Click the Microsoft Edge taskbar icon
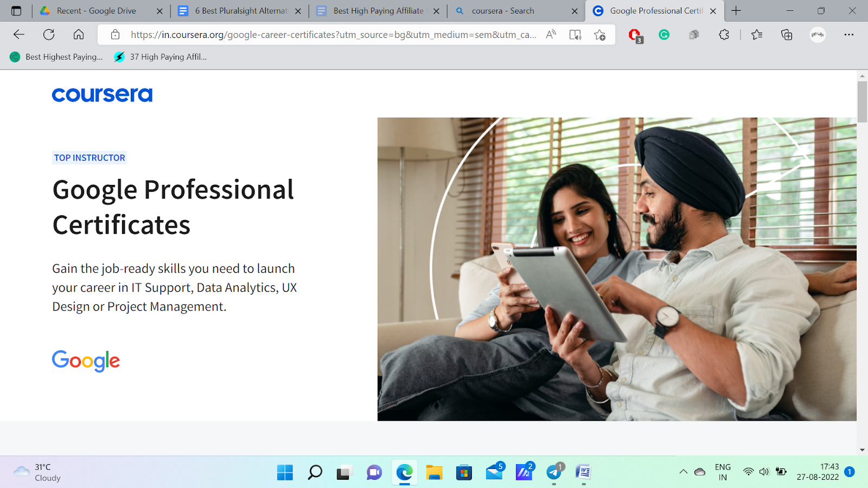Image resolution: width=868 pixels, height=488 pixels. click(404, 472)
